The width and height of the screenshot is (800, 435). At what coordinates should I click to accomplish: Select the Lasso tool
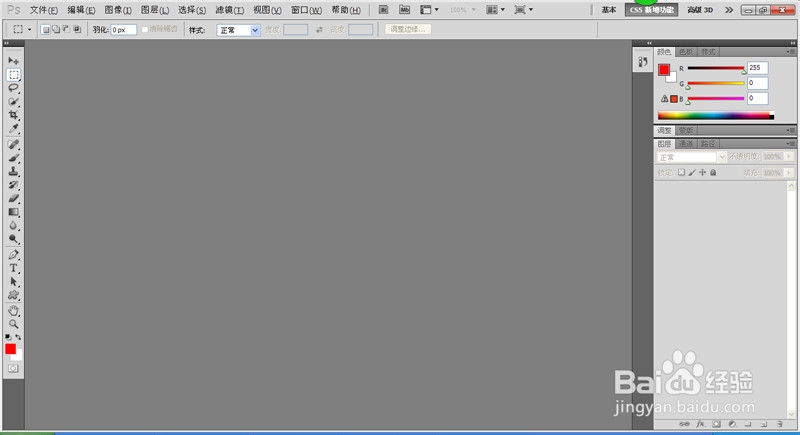13,88
